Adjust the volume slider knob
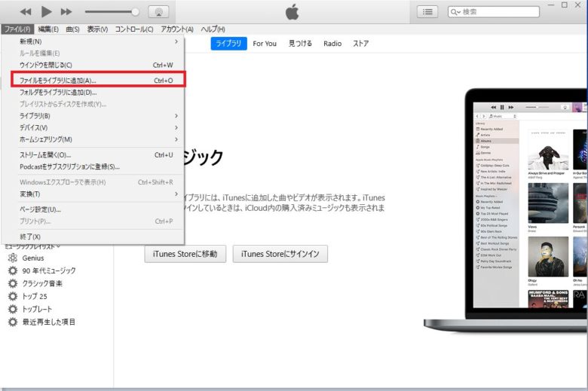Image resolution: width=588 pixels, height=391 pixels. click(135, 12)
